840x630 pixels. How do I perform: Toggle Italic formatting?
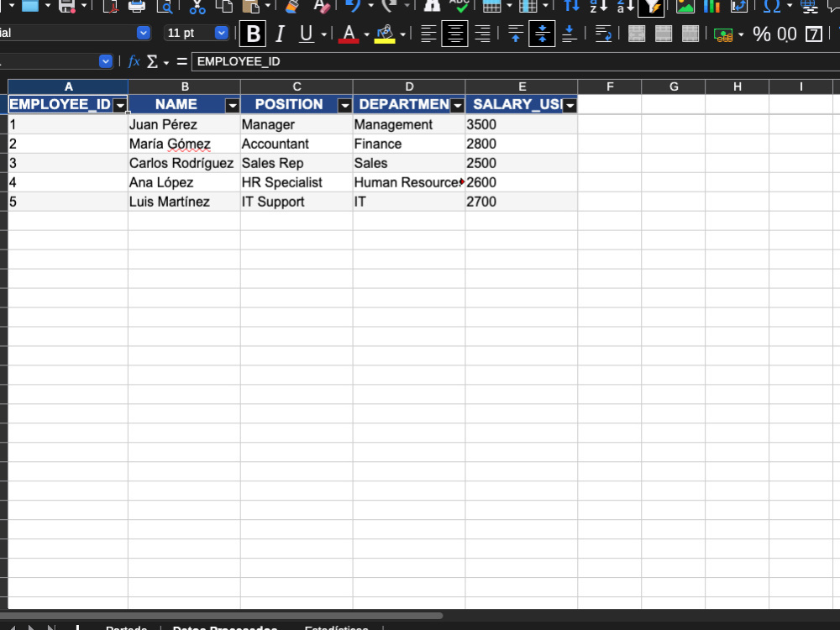click(280, 34)
